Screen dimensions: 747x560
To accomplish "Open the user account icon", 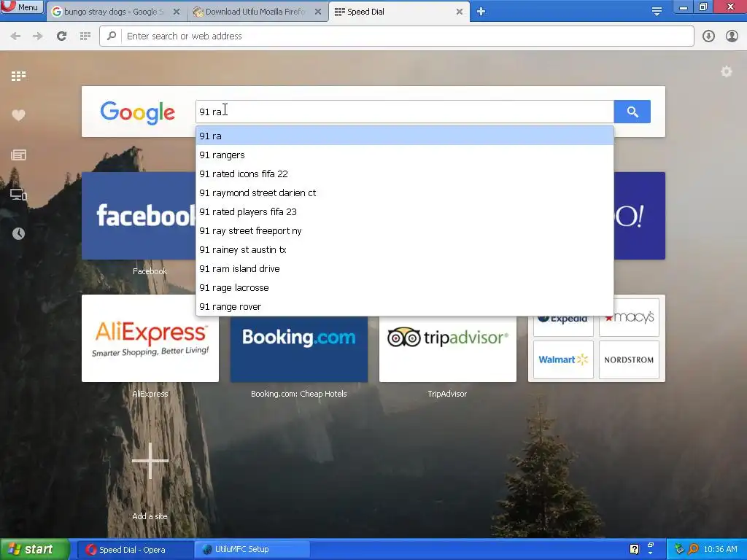I will [x=732, y=36].
